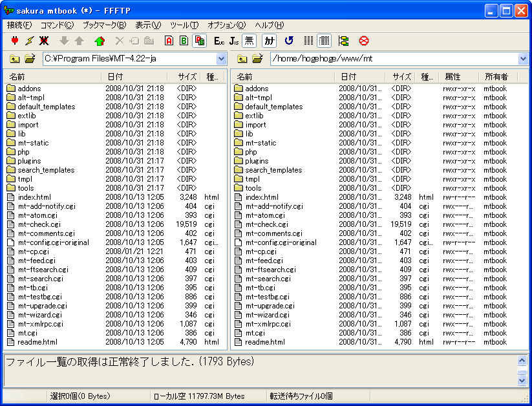
Task: Click the Upload arrow icon
Action: pyautogui.click(x=80, y=41)
